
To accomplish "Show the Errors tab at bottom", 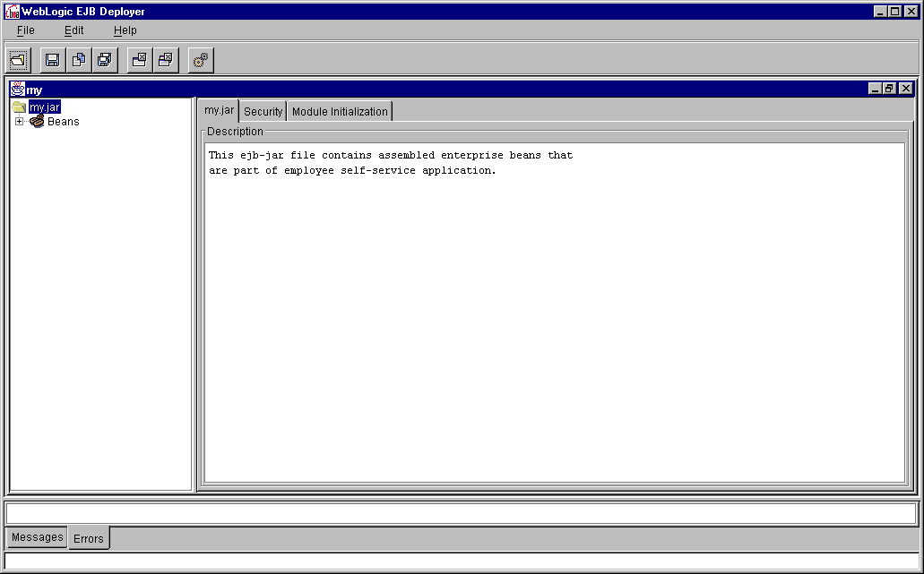I will (x=89, y=538).
